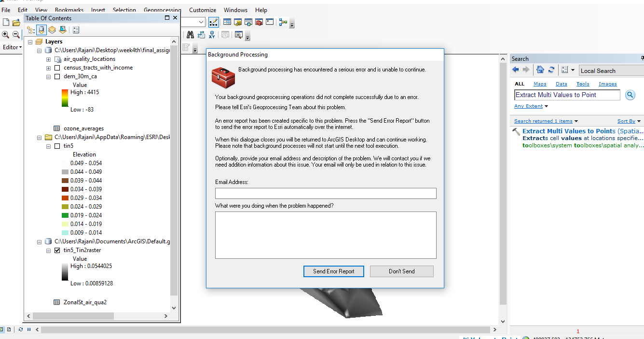
Task: Collapse the Layers data frame node
Action: [30, 42]
